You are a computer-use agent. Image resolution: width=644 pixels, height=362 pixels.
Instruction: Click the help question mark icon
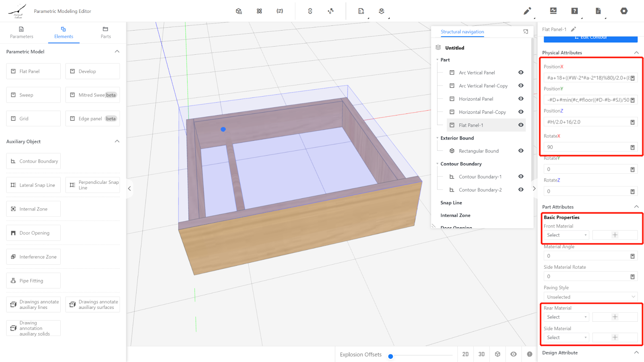(x=574, y=11)
